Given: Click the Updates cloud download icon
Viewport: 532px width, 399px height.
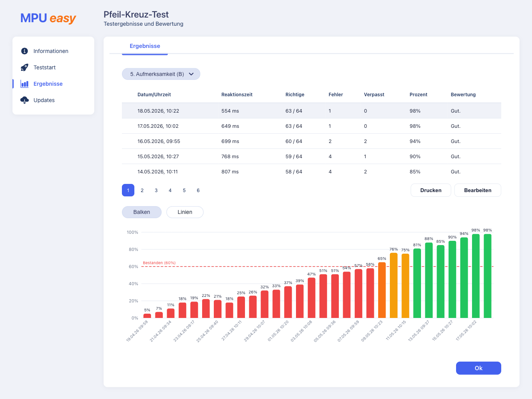Looking at the screenshot, I should coord(25,100).
